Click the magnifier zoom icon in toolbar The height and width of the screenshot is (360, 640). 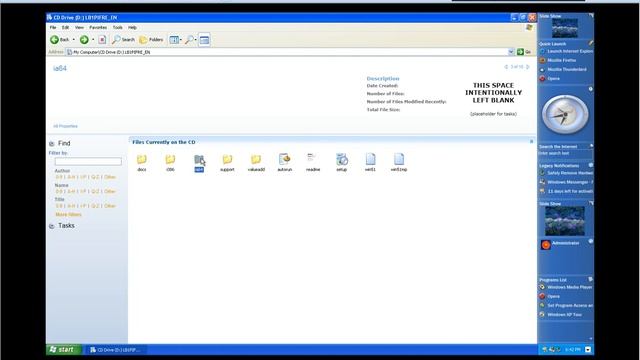[x=189, y=40]
